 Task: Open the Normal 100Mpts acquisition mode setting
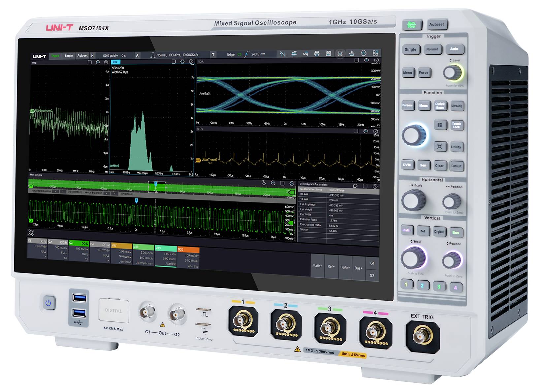175,55
